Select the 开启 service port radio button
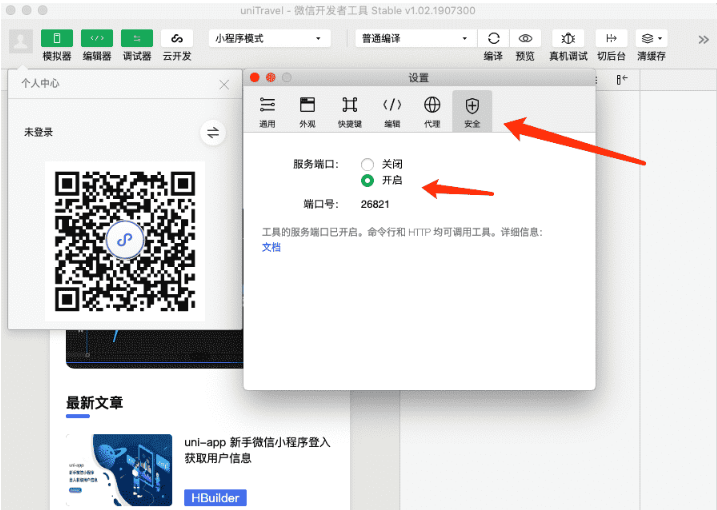 coord(367,181)
